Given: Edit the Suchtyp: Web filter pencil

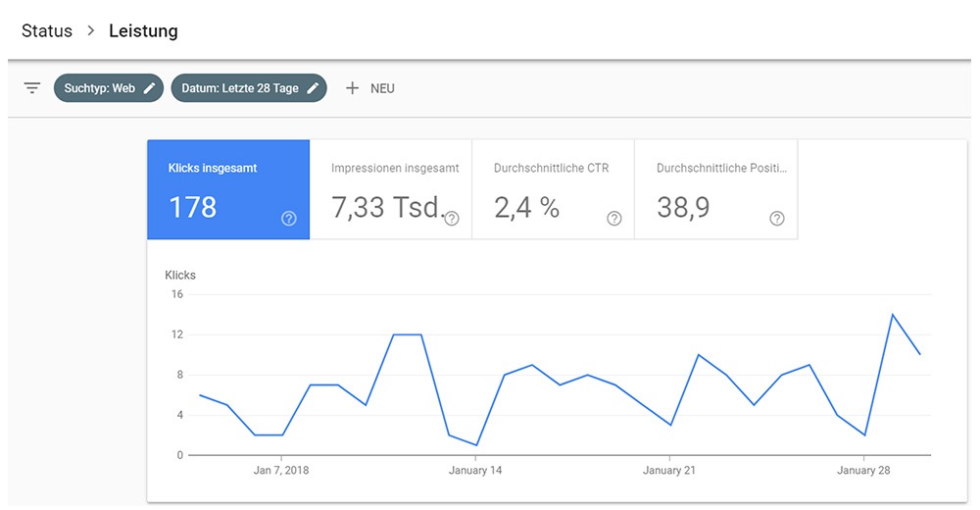Looking at the screenshot, I should (x=149, y=88).
